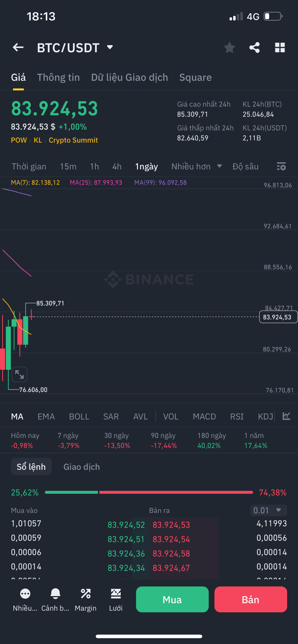
Task: Tap the red Bán sell button
Action: click(x=250, y=599)
